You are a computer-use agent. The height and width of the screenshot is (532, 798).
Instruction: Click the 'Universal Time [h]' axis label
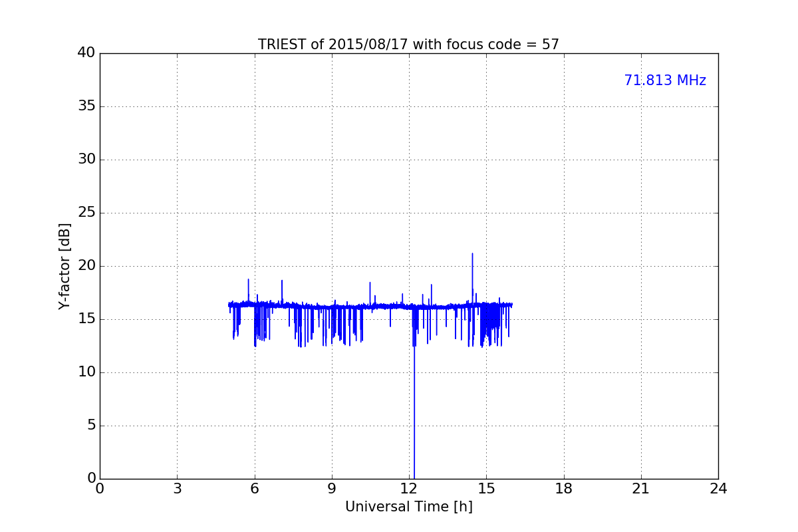point(408,507)
